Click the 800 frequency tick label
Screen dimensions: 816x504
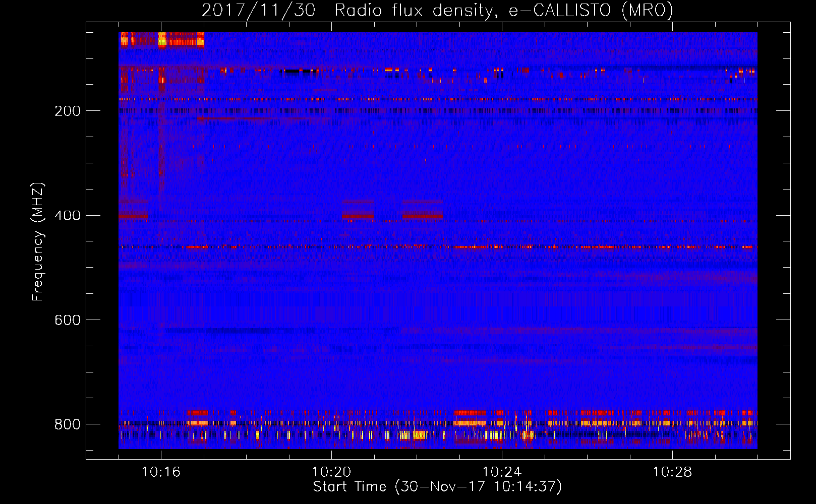[x=67, y=424]
